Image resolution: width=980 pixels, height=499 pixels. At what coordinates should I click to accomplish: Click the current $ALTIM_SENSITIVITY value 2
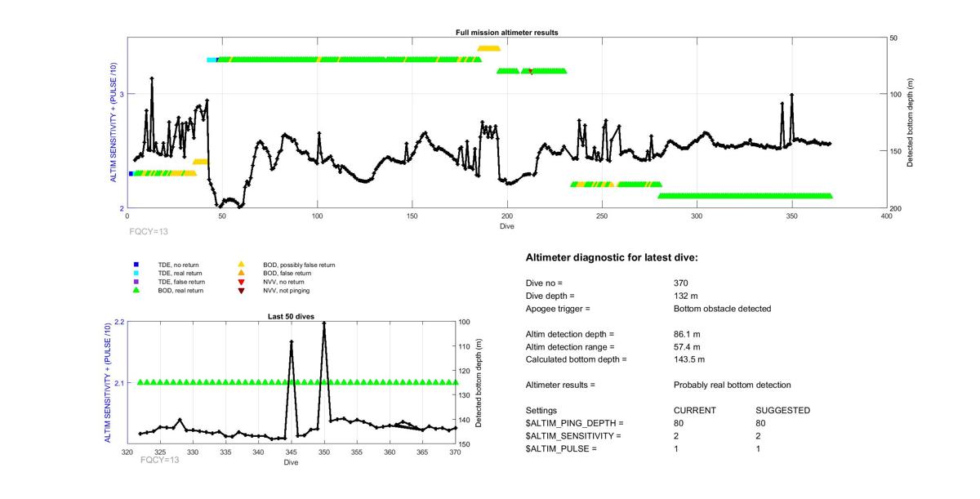(x=676, y=436)
